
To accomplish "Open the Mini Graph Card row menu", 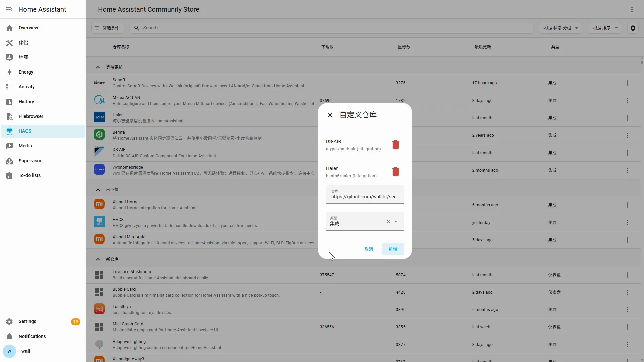I will coord(627,327).
